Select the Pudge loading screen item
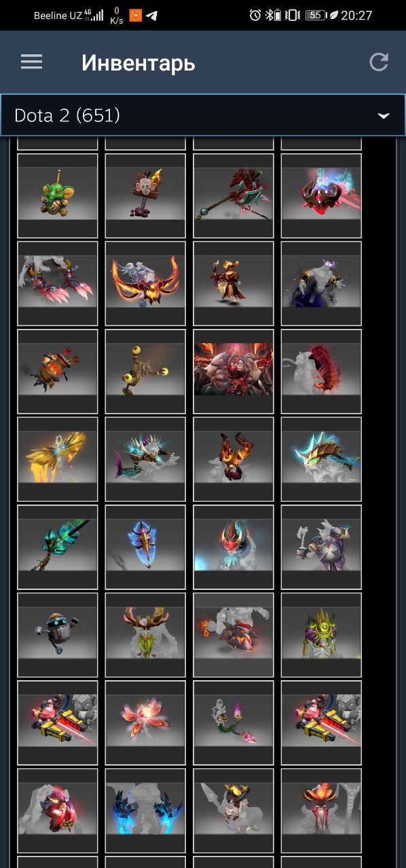 pos(234,371)
